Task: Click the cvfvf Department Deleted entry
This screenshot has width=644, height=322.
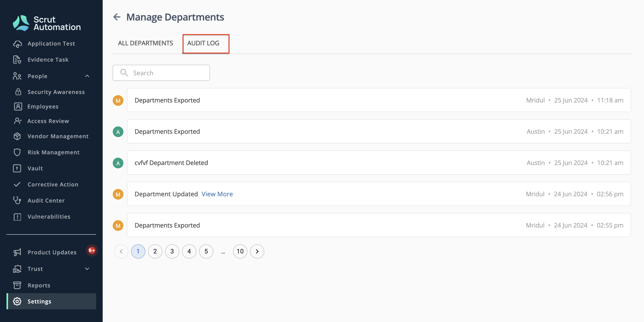Action: point(379,163)
